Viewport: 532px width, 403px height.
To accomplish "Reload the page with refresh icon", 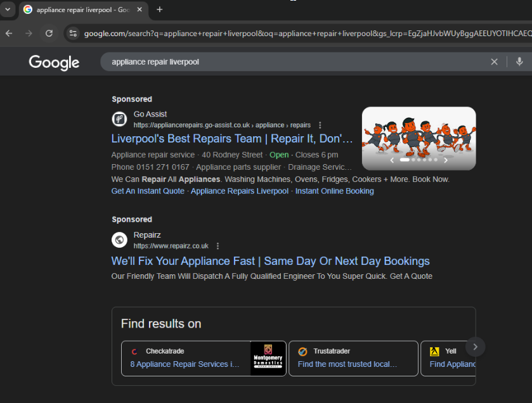I will coord(49,33).
